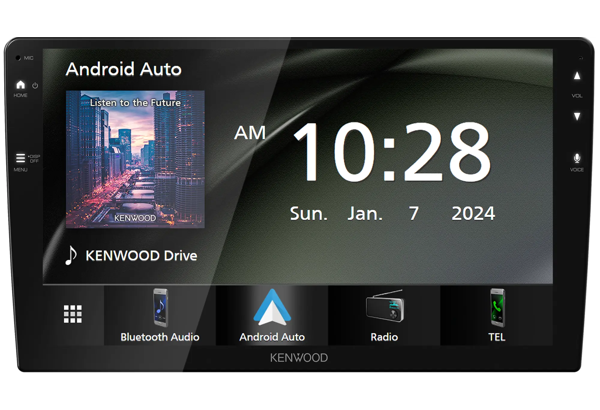
Task: Open the all-apps grid icon
Action: (73, 314)
